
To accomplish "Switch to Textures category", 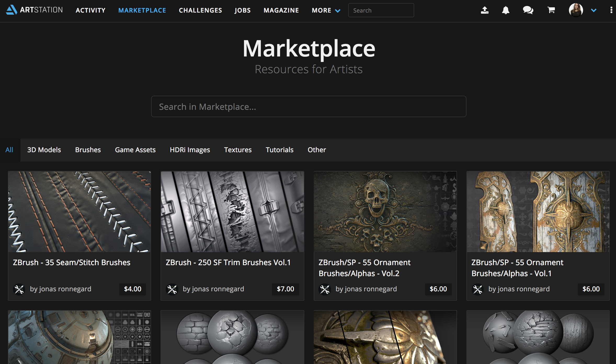I will point(238,150).
